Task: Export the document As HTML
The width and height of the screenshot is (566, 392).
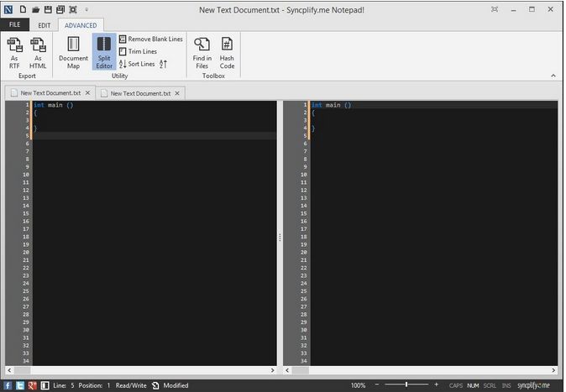Action: [38, 54]
